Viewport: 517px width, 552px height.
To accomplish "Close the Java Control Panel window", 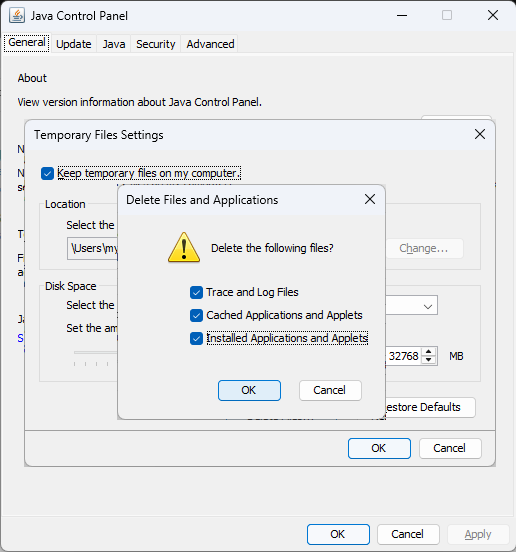I will click(x=493, y=15).
